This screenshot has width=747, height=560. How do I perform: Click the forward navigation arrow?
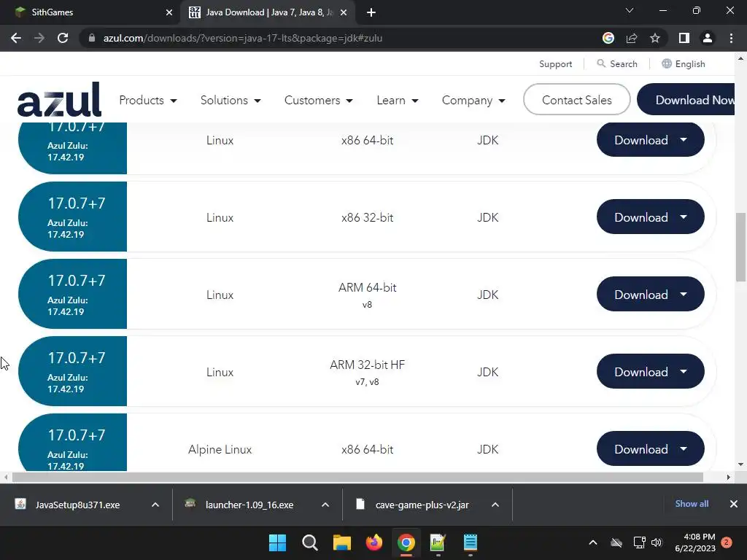tap(39, 38)
